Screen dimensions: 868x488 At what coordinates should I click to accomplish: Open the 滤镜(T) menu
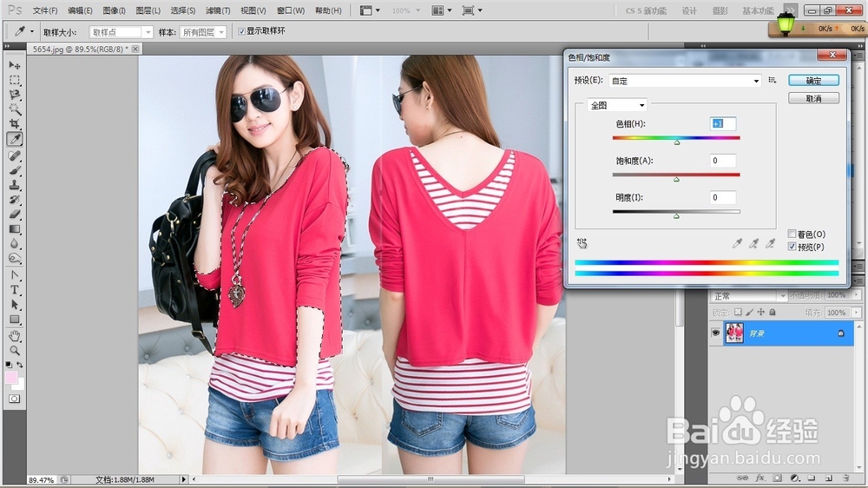click(x=218, y=10)
